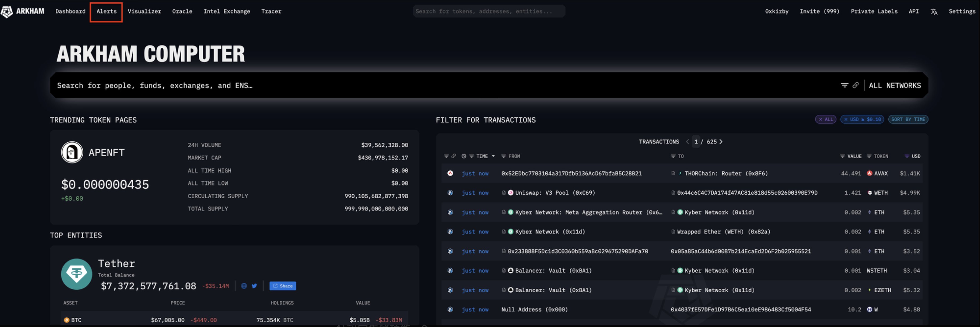This screenshot has width=980, height=327.
Task: Open the Tether entity name
Action: coord(116,264)
